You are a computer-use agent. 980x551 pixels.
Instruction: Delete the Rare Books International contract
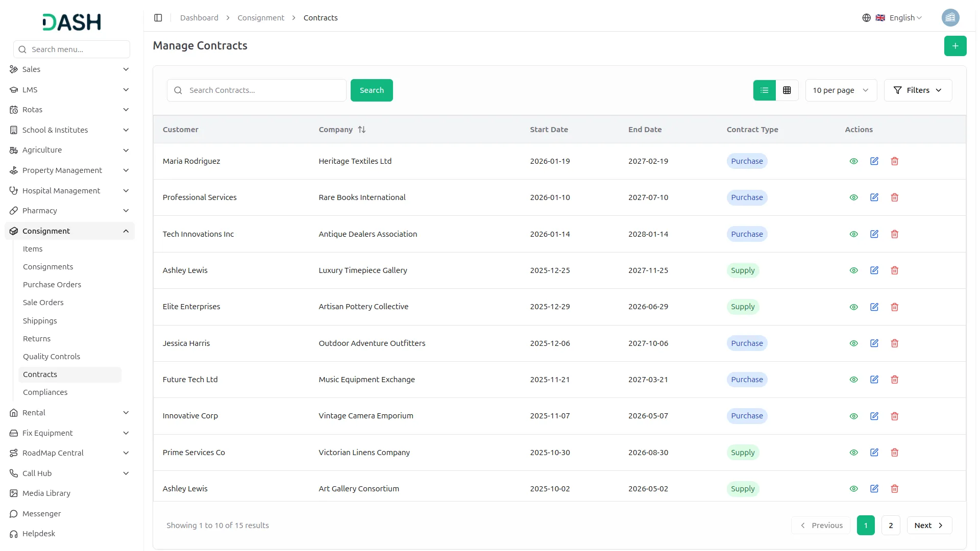coord(894,197)
